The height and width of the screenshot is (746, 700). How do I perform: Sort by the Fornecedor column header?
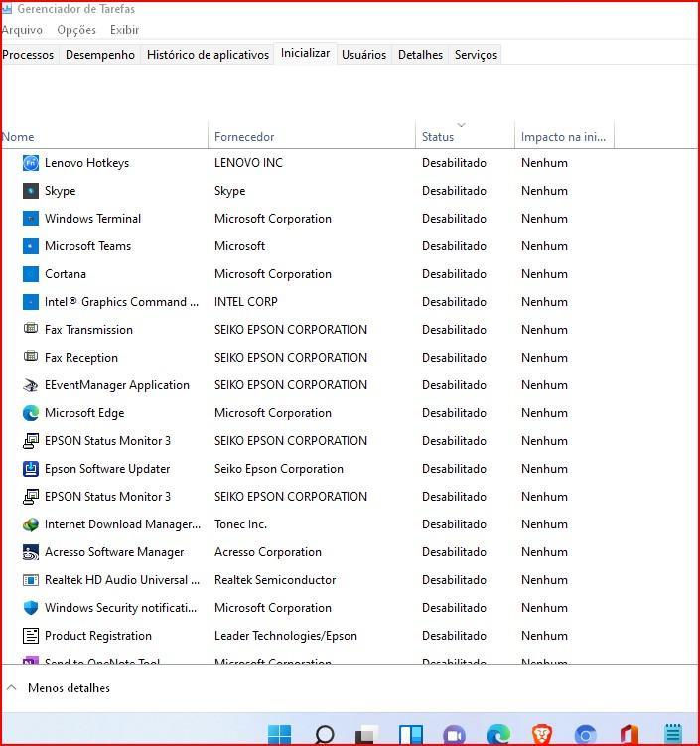click(312, 136)
